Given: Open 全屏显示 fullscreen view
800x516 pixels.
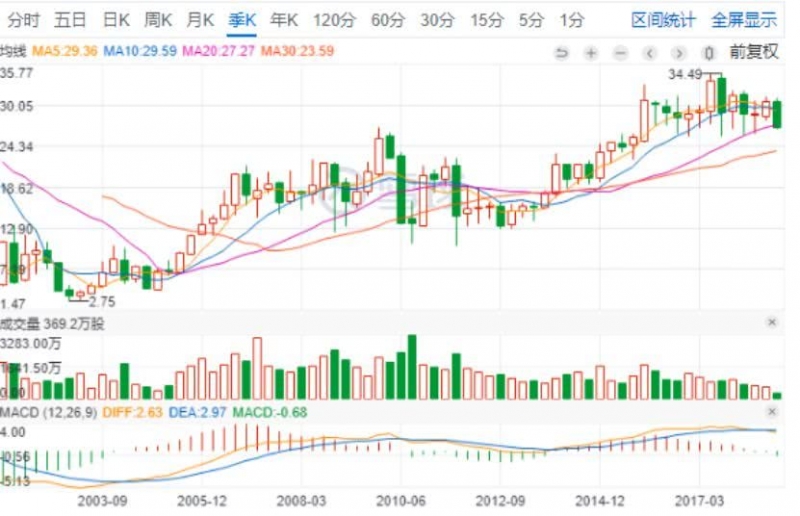Looking at the screenshot, I should (744, 20).
